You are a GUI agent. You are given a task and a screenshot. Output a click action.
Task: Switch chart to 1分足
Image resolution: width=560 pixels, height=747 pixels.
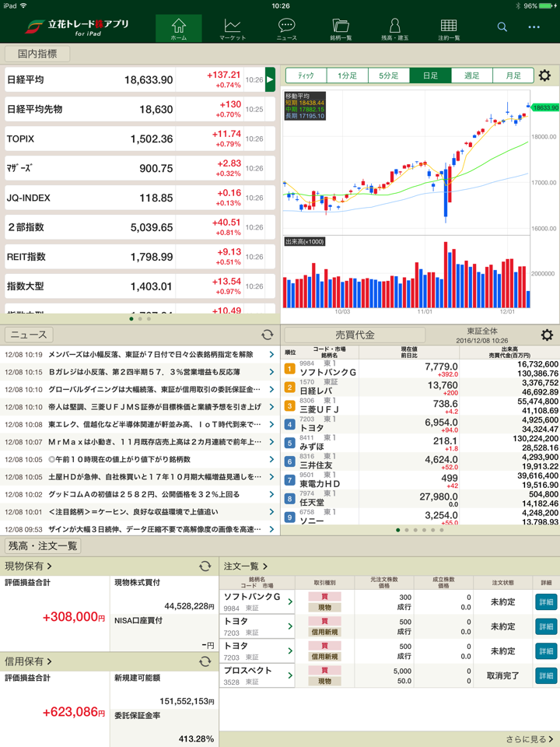(x=347, y=75)
